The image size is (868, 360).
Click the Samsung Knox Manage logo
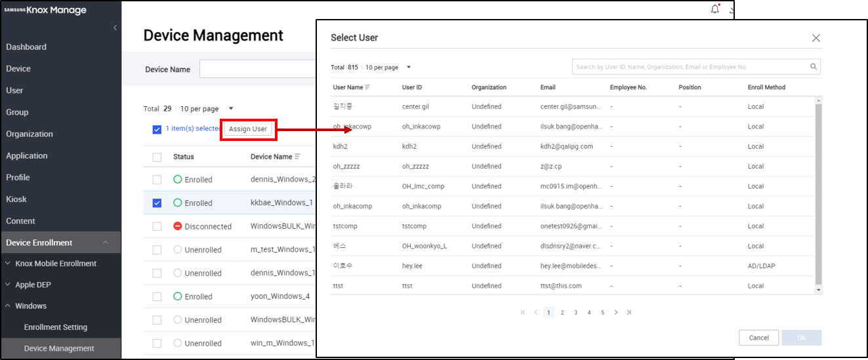(45, 10)
